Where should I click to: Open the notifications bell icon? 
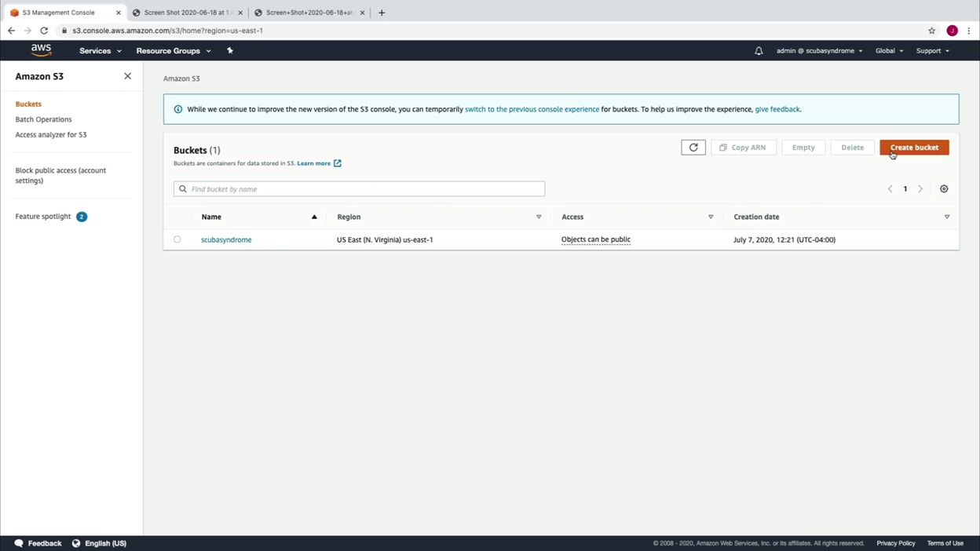coord(759,51)
